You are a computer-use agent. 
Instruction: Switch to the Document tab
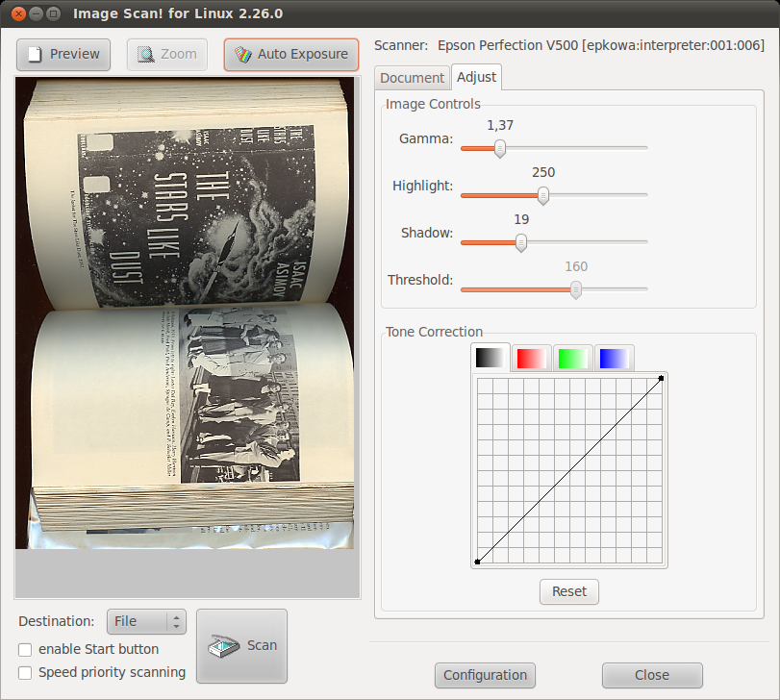(412, 78)
